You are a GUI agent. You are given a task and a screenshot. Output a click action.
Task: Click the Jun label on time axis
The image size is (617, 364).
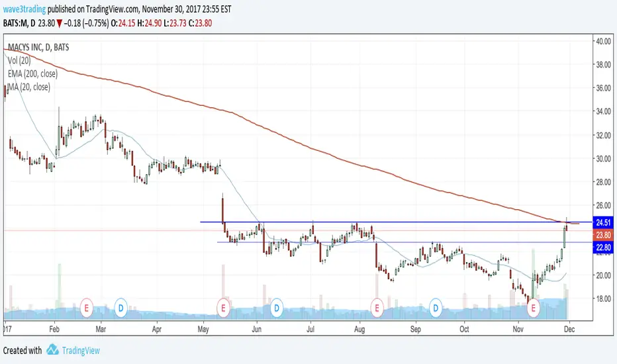click(x=257, y=329)
